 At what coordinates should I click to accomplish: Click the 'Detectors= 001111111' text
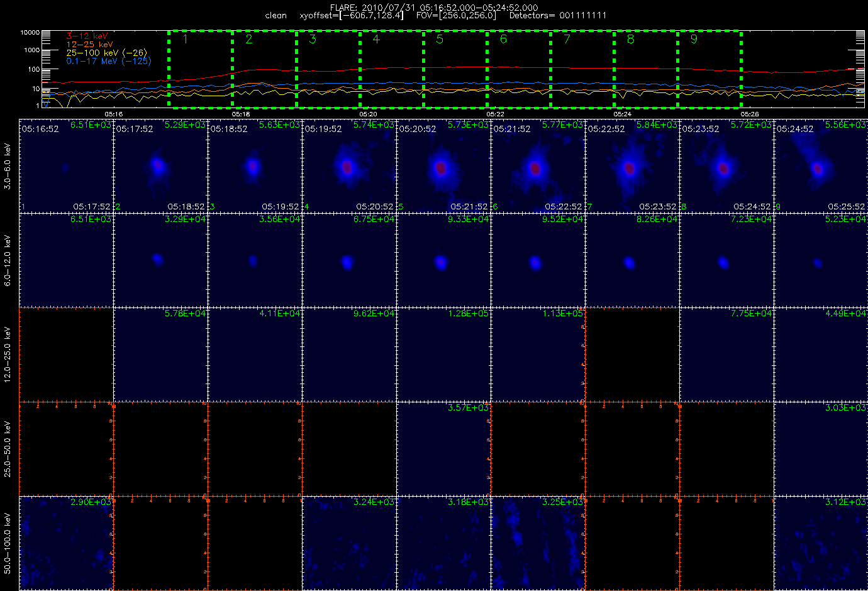click(x=558, y=16)
